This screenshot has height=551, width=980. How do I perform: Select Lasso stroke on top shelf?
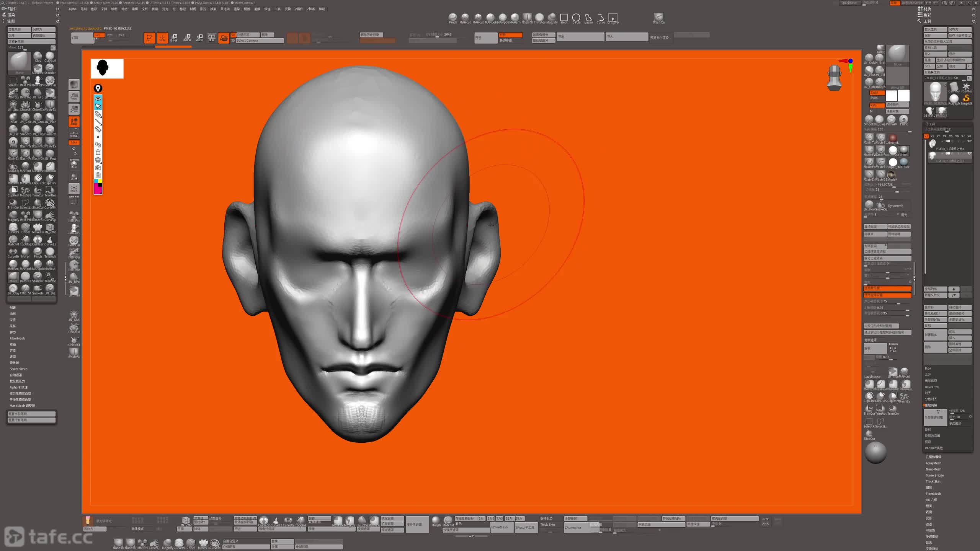[588, 18]
